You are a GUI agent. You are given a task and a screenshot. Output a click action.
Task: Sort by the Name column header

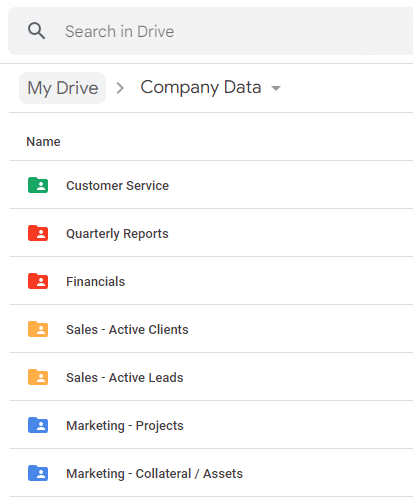pyautogui.click(x=43, y=142)
